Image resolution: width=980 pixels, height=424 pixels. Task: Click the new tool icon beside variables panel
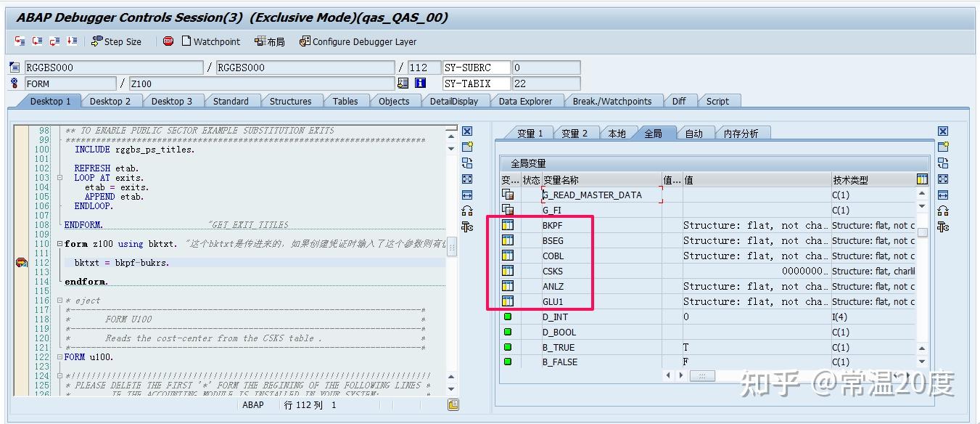tap(943, 147)
